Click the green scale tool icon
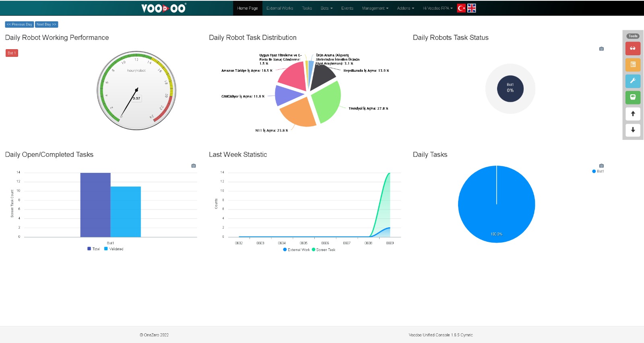The height and width of the screenshot is (343, 644). click(633, 97)
